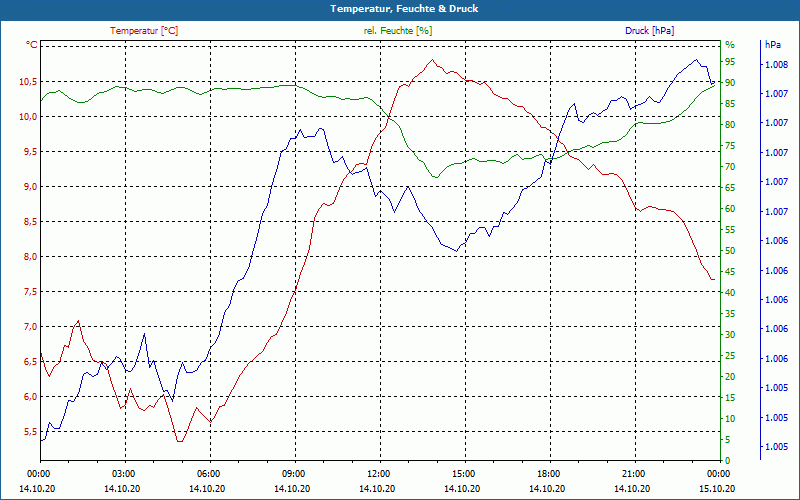800x500 pixels.
Task: Click the '25' humidity axis value
Action: pos(730,356)
